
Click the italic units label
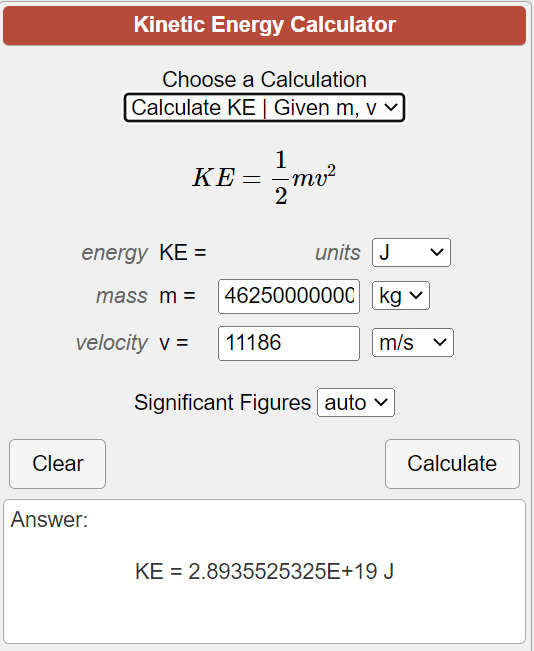pos(338,253)
